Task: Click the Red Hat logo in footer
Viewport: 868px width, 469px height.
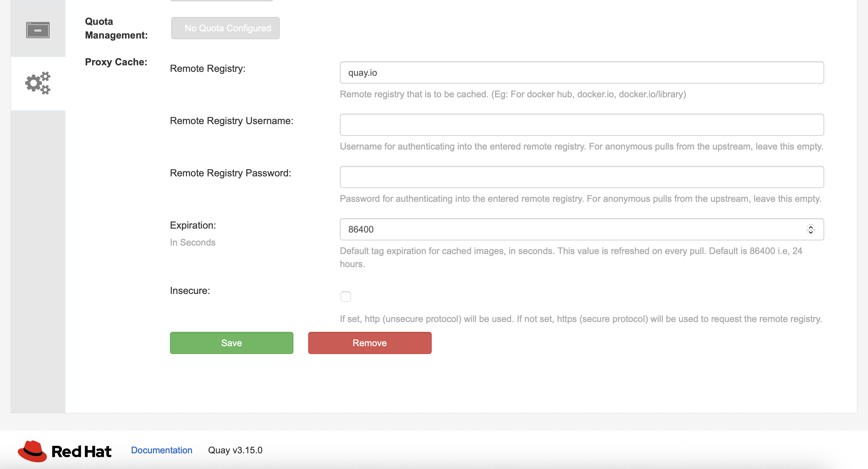Action: click(x=64, y=451)
